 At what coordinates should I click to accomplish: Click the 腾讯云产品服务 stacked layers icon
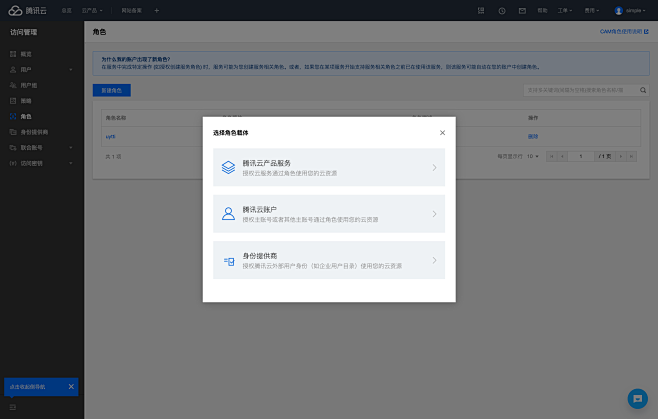228,167
